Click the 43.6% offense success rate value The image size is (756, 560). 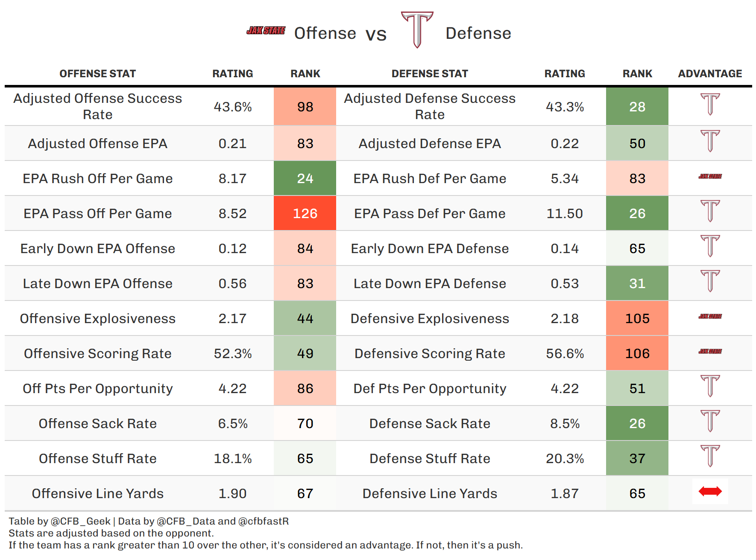[x=232, y=107]
